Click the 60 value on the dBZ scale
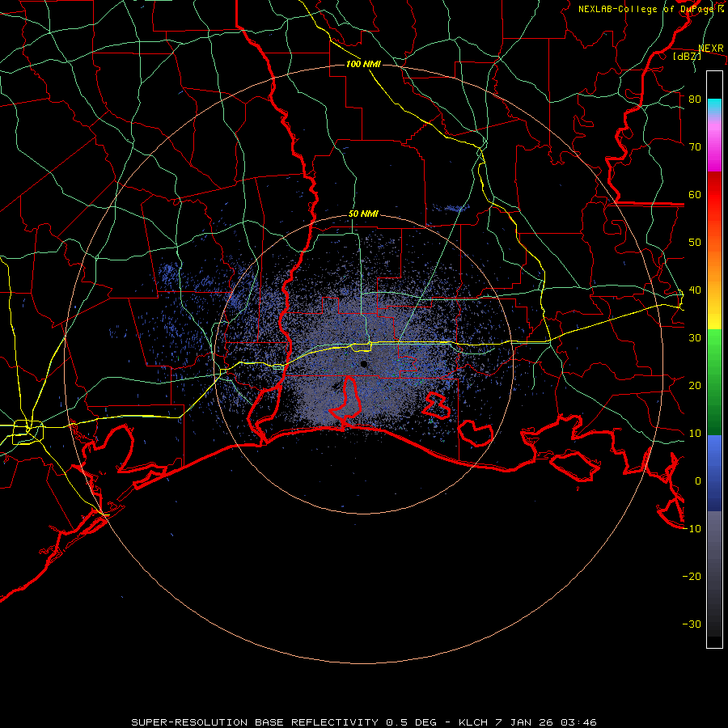The width and height of the screenshot is (728, 728). (695, 194)
